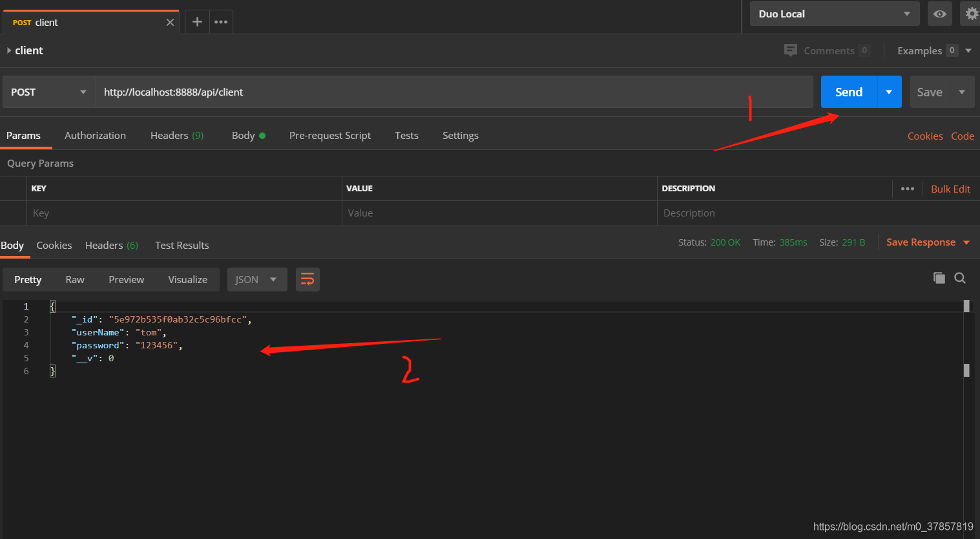Image resolution: width=980 pixels, height=539 pixels.
Task: Click the _id value 5e972b535f0ab32c5c96bfcc
Action: [178, 319]
